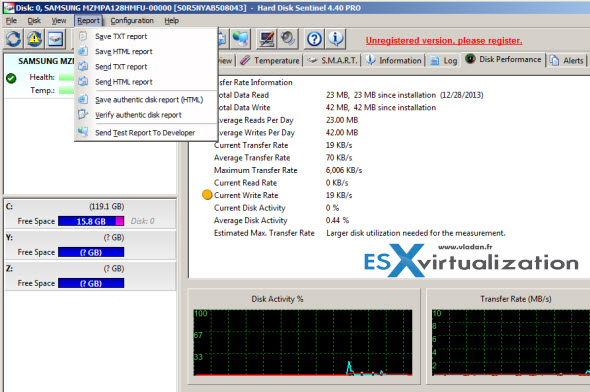Open the File menu
This screenshot has width=590, height=392.
coord(11,21)
